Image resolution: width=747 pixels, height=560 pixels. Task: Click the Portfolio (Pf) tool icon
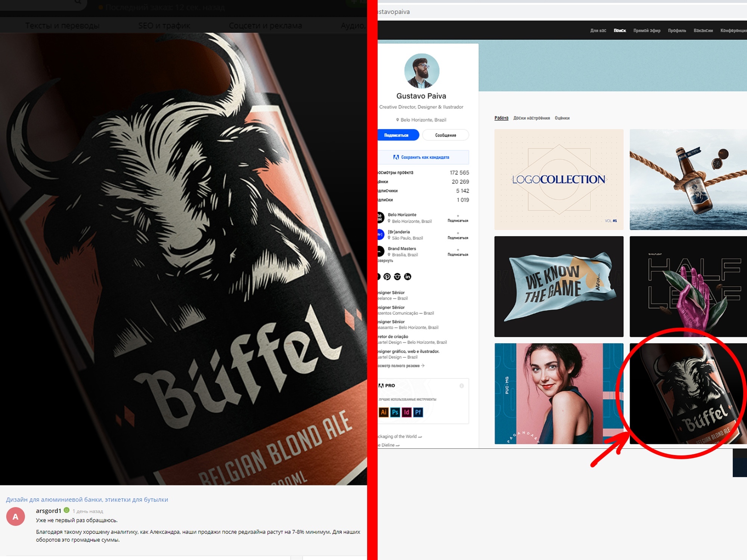(418, 412)
